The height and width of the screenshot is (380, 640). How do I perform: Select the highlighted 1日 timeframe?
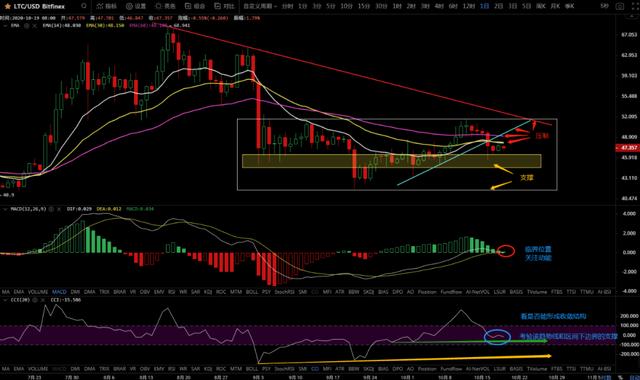(484, 6)
